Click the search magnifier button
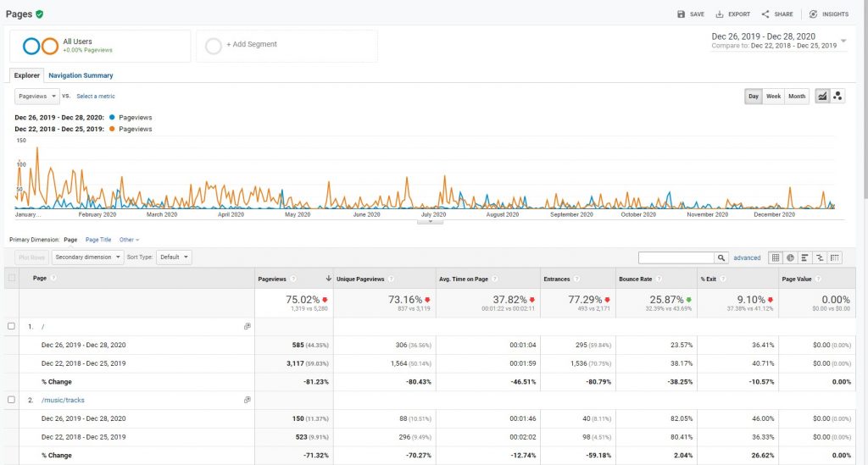Image resolution: width=868 pixels, height=465 pixels. pyautogui.click(x=721, y=257)
